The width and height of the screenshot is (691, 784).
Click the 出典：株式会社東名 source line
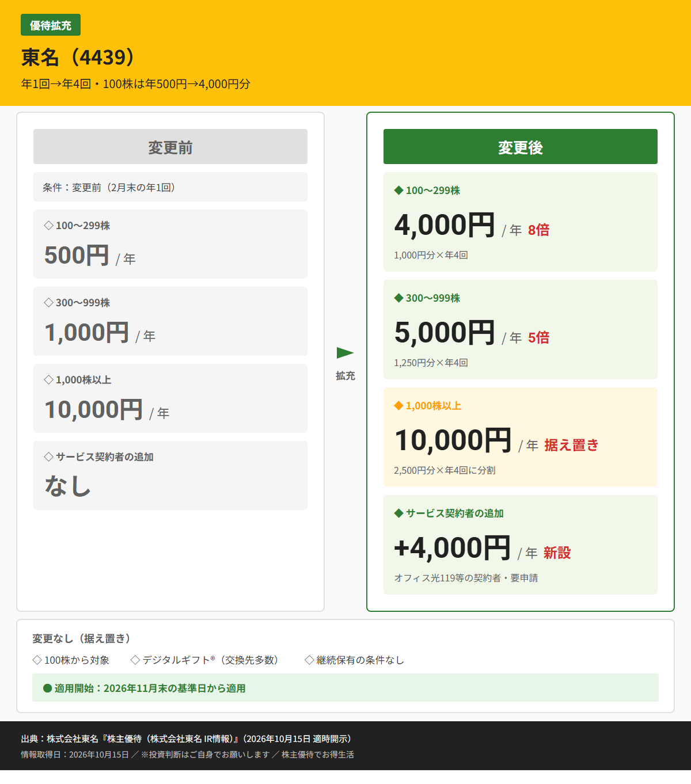tap(186, 739)
